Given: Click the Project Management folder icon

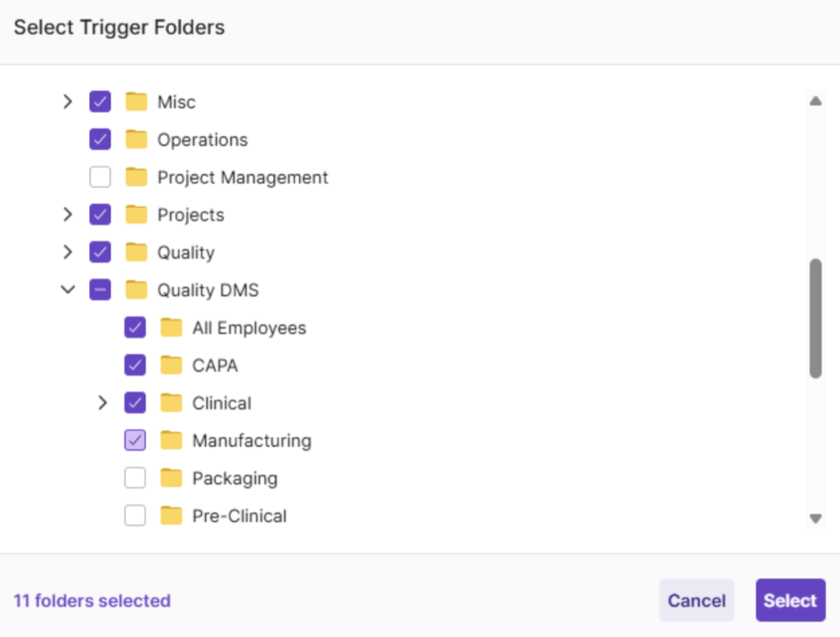Looking at the screenshot, I should pyautogui.click(x=136, y=178).
